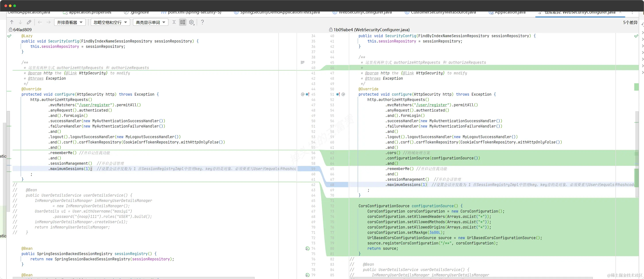This screenshot has height=279, width=644.
Task: Click the .rememberMe() line in left pane
Action: (79, 153)
